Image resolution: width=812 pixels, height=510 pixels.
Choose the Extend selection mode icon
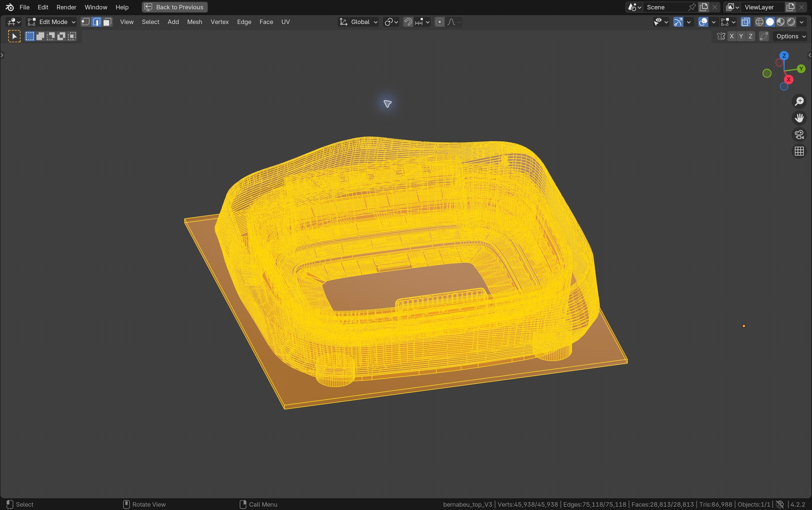40,36
